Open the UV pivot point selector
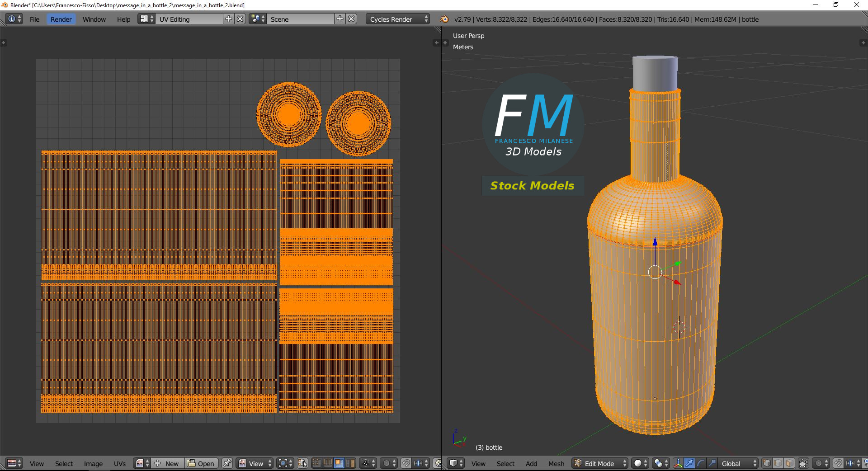Viewport: 868px width, 471px height. 285,463
